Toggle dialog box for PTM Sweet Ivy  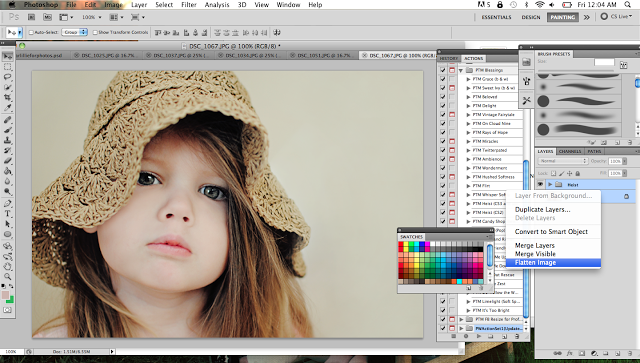[x=452, y=88]
